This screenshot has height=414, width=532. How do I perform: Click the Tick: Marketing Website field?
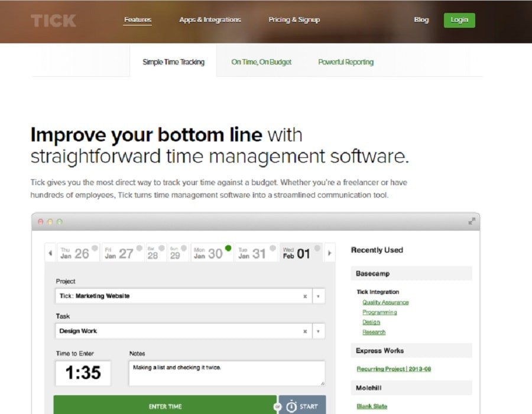pyautogui.click(x=183, y=296)
